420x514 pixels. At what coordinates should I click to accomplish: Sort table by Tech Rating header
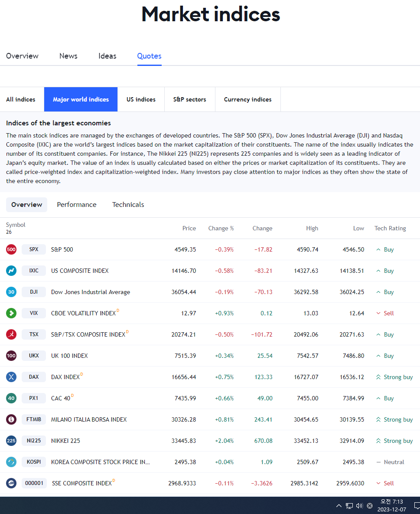pyautogui.click(x=390, y=228)
